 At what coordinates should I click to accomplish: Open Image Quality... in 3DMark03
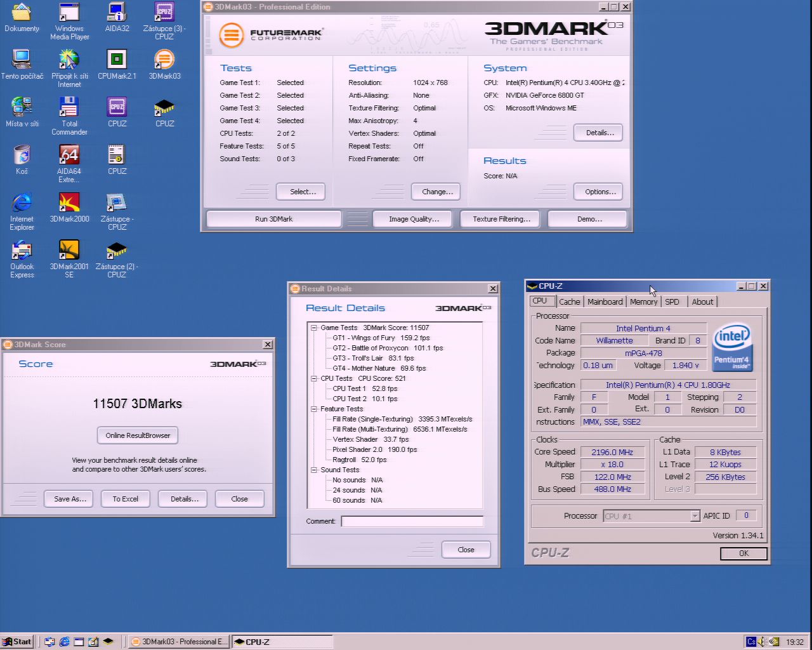point(414,219)
